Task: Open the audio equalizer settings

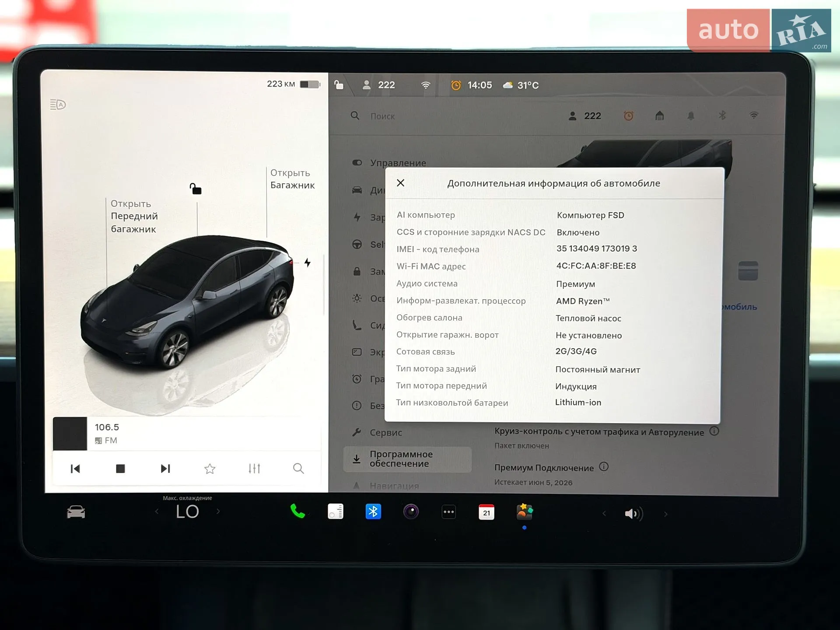Action: point(254,469)
